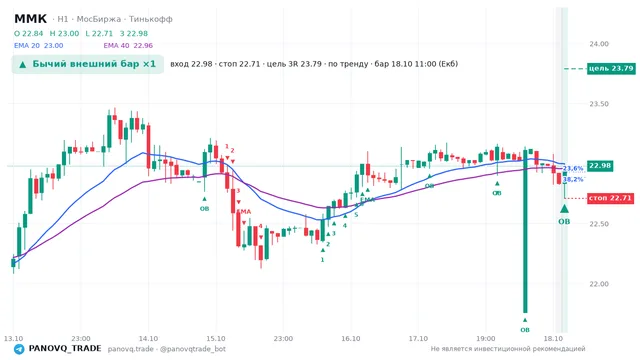
Task: Click the current price tag 22.98
Action: (600, 166)
